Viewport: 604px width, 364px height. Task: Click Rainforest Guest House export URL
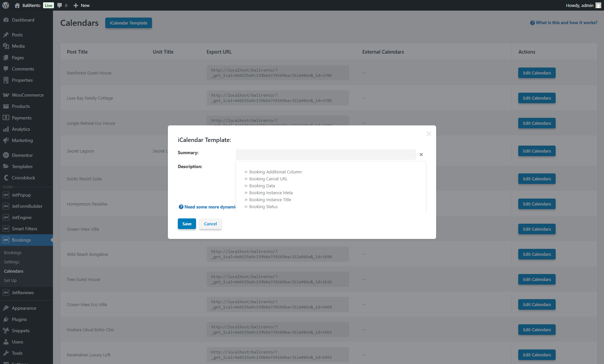point(277,73)
